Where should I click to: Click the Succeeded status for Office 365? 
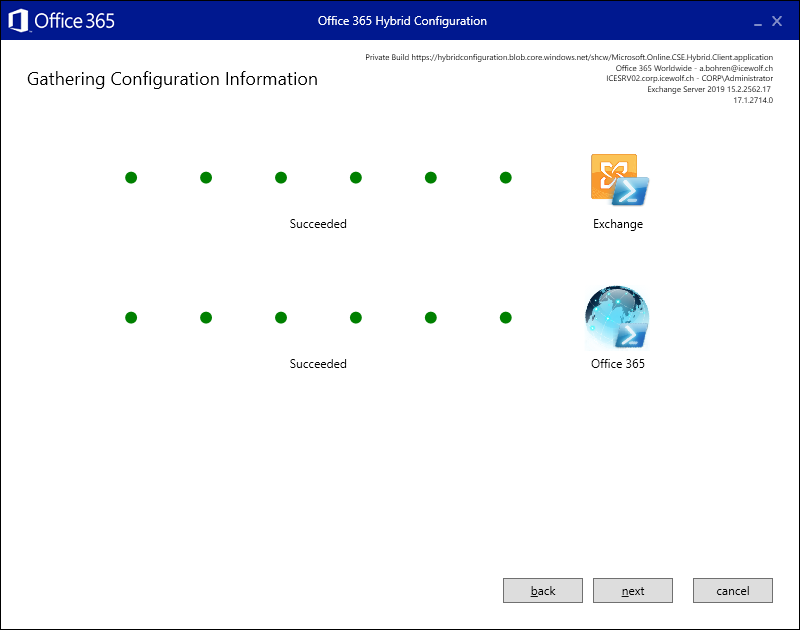coord(318,364)
